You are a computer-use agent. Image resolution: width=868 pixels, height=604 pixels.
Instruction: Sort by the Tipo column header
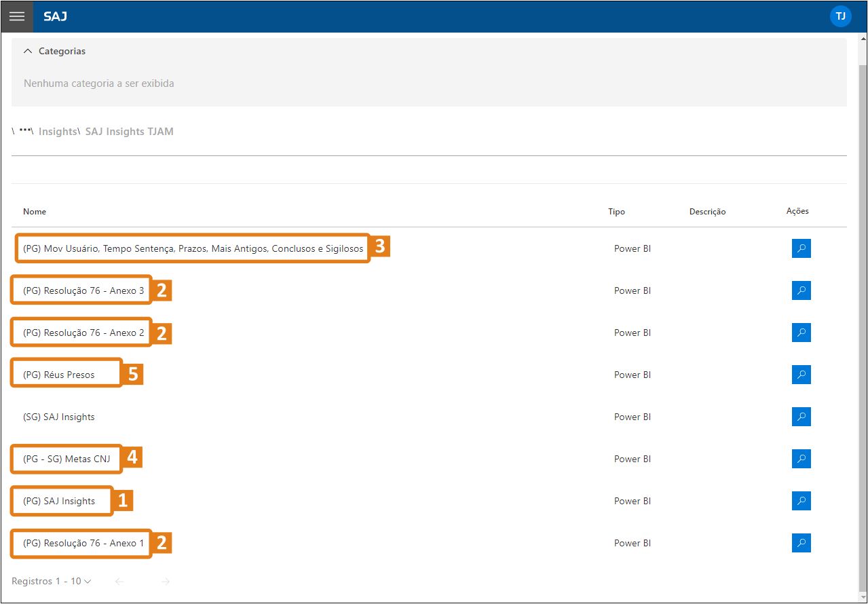tap(616, 212)
